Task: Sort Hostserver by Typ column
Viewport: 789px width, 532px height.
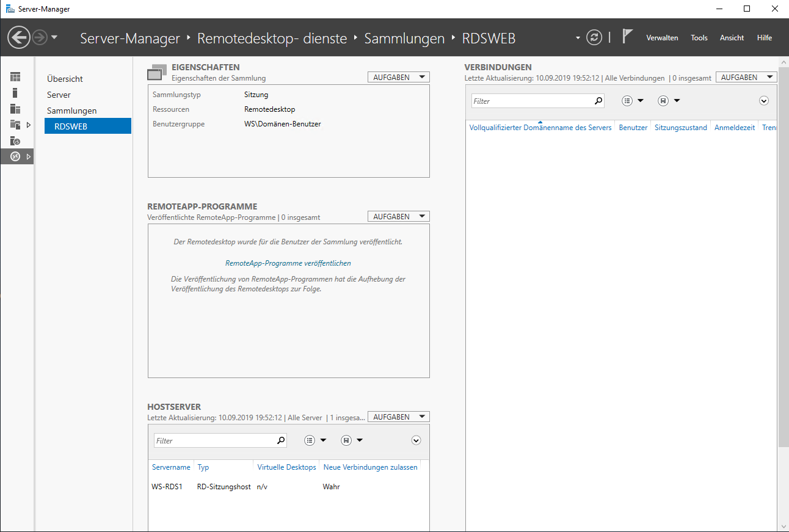Action: pyautogui.click(x=203, y=467)
